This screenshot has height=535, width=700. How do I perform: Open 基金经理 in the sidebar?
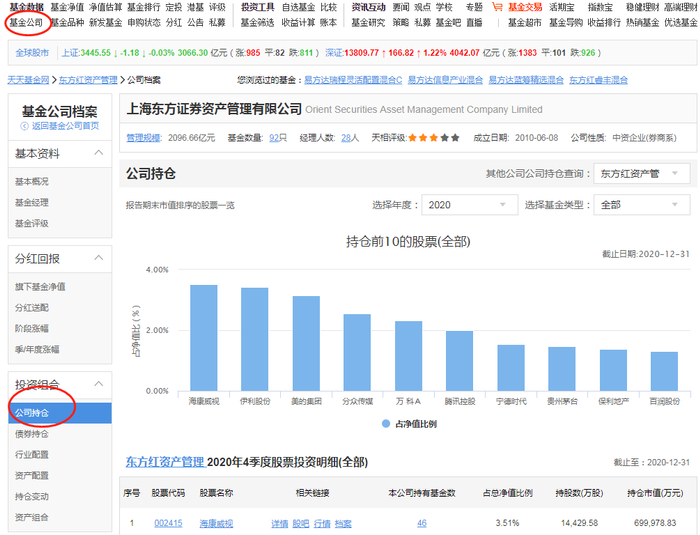[32, 203]
